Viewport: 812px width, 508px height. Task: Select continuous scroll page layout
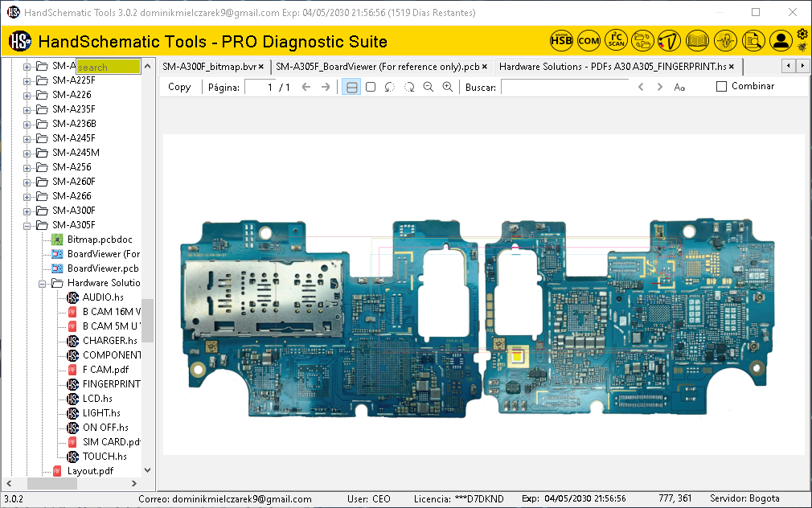tap(351, 87)
